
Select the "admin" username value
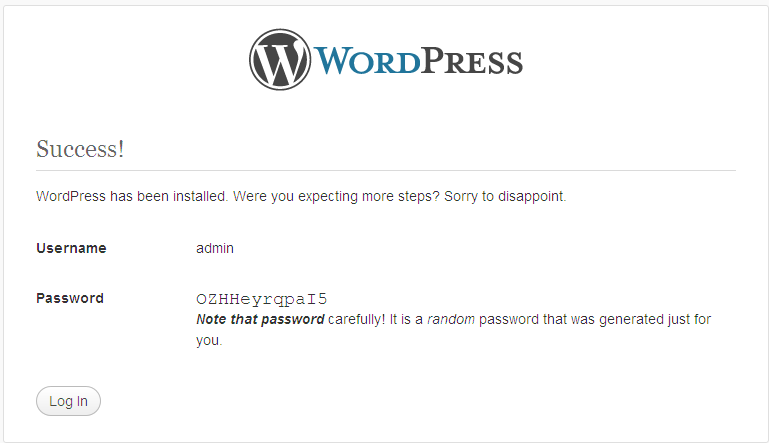click(215, 248)
